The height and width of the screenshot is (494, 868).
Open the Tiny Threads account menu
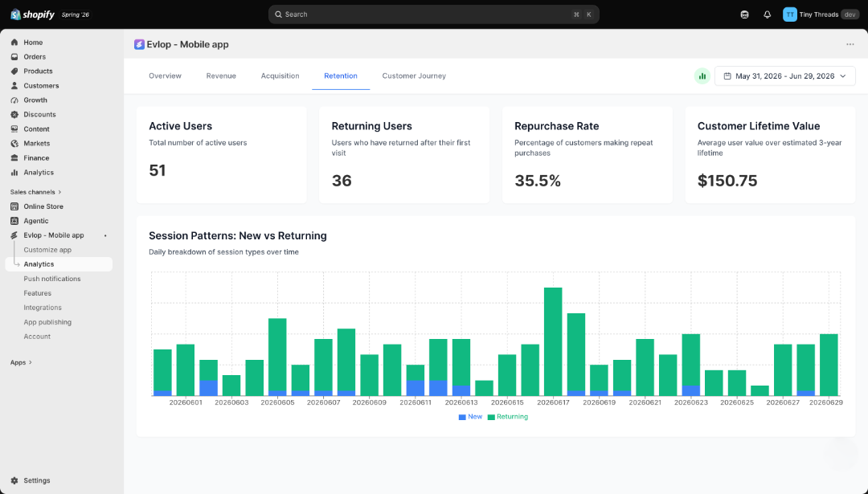[821, 14]
